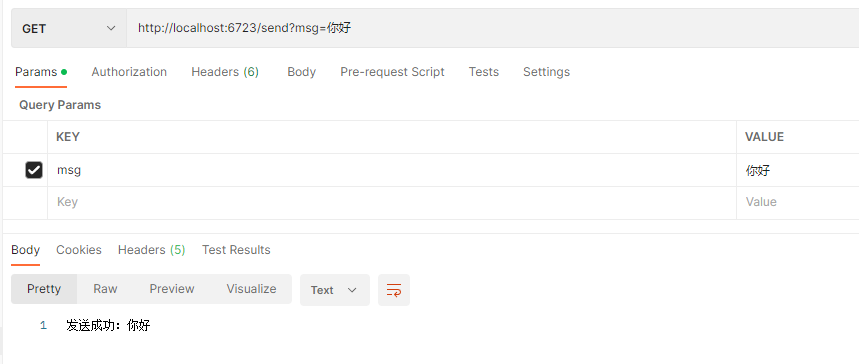The width and height of the screenshot is (859, 364).
Task: Click the empty Key placeholder field
Action: pyautogui.click(x=392, y=202)
